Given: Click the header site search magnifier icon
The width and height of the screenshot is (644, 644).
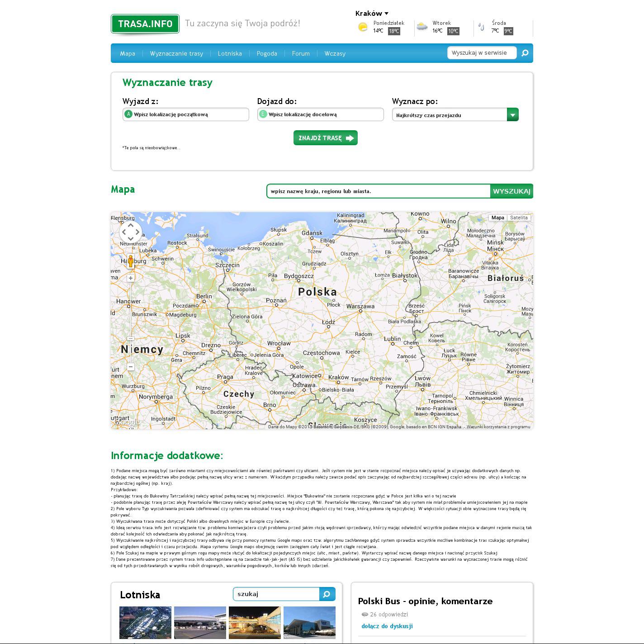Looking at the screenshot, I should coord(525,53).
